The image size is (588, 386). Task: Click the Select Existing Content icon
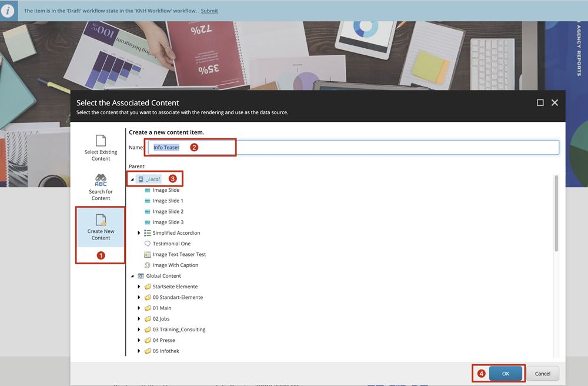tap(101, 141)
